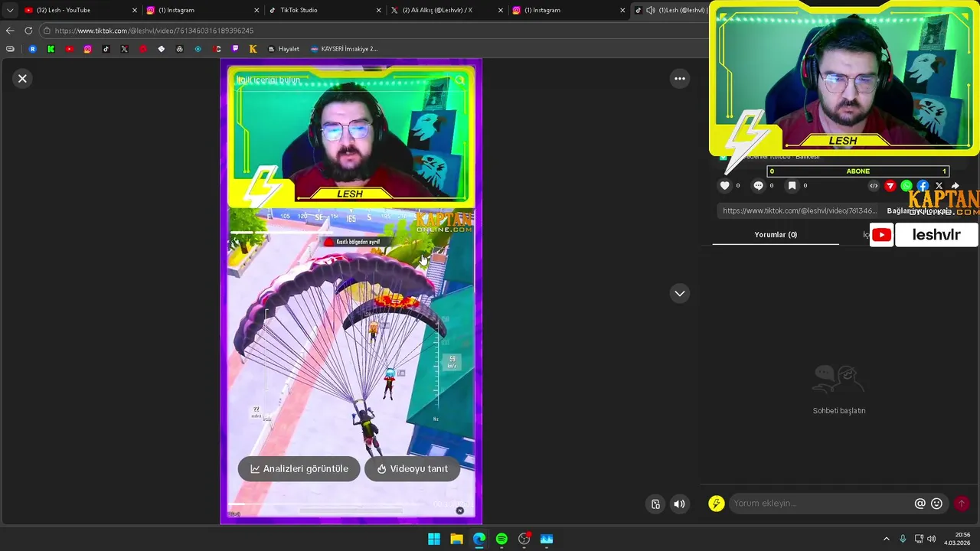The width and height of the screenshot is (980, 551).
Task: Open the three-dot more options menu
Action: coord(679,78)
